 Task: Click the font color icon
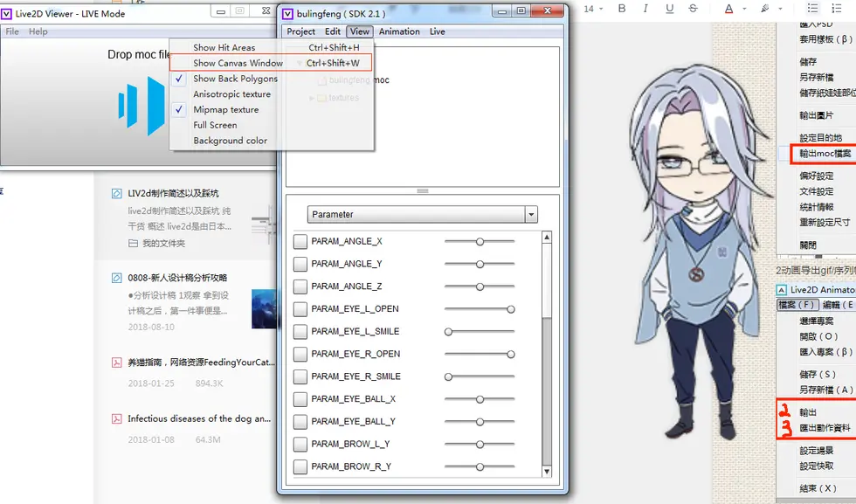(x=728, y=8)
